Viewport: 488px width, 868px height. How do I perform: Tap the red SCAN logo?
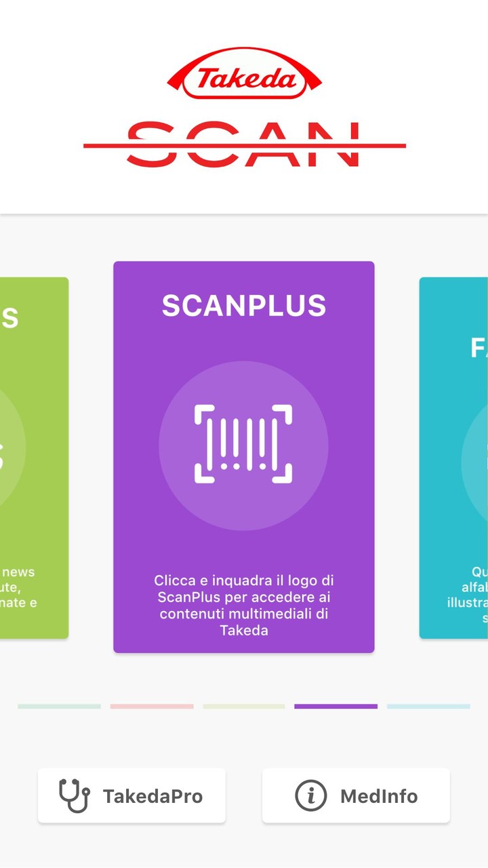(x=244, y=144)
